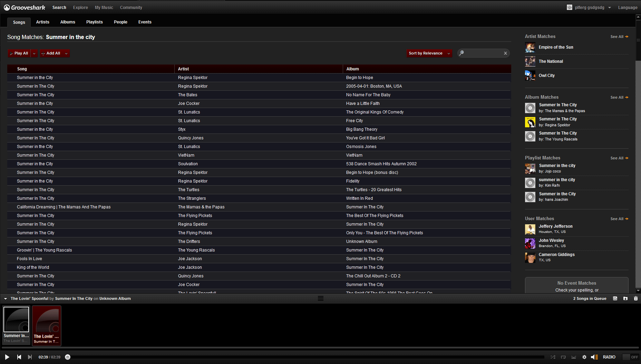Toggle repeat/loop mode
Screen dimensions: 641x364
563,357
